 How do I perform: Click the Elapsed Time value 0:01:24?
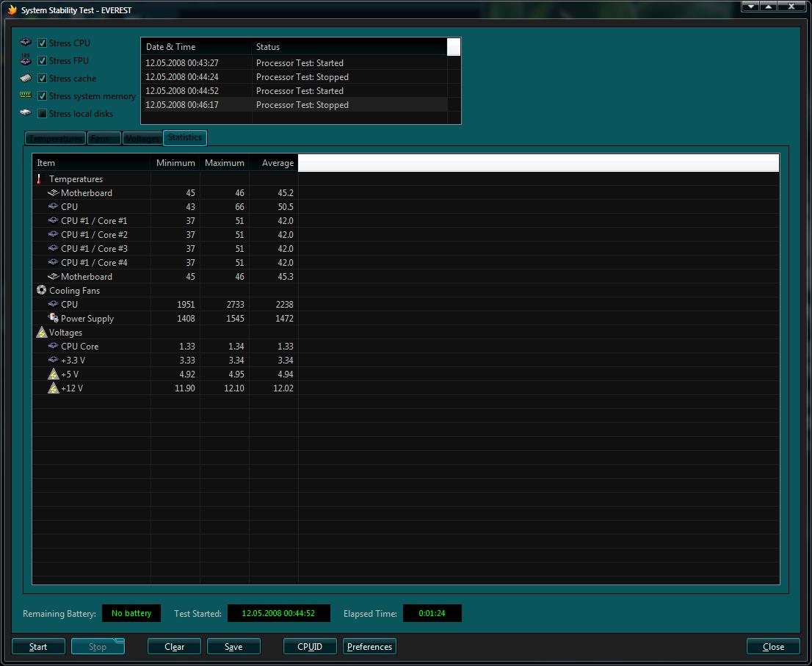(432, 613)
